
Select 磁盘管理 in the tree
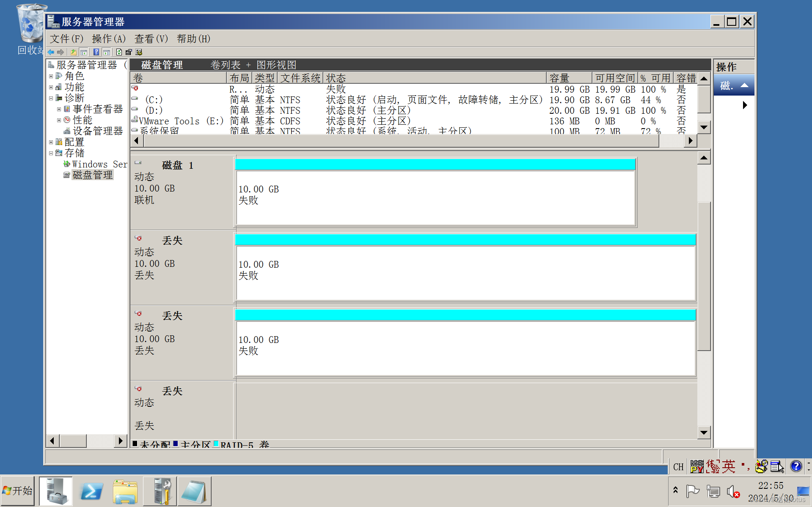[93, 175]
